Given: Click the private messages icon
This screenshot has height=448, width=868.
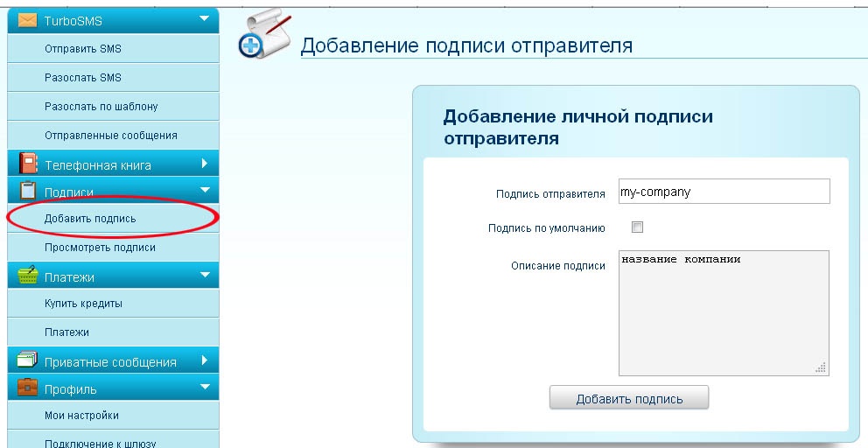Looking at the screenshot, I should point(28,360).
